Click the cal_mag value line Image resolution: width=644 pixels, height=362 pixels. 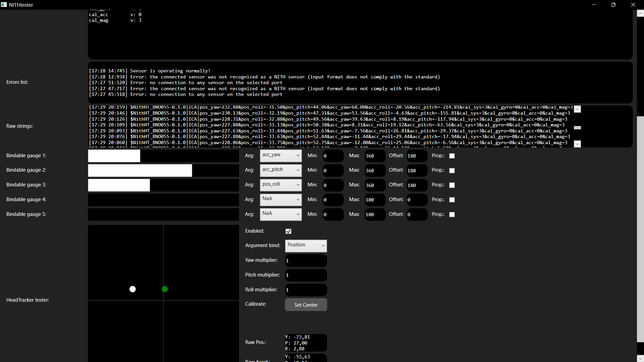pos(115,20)
